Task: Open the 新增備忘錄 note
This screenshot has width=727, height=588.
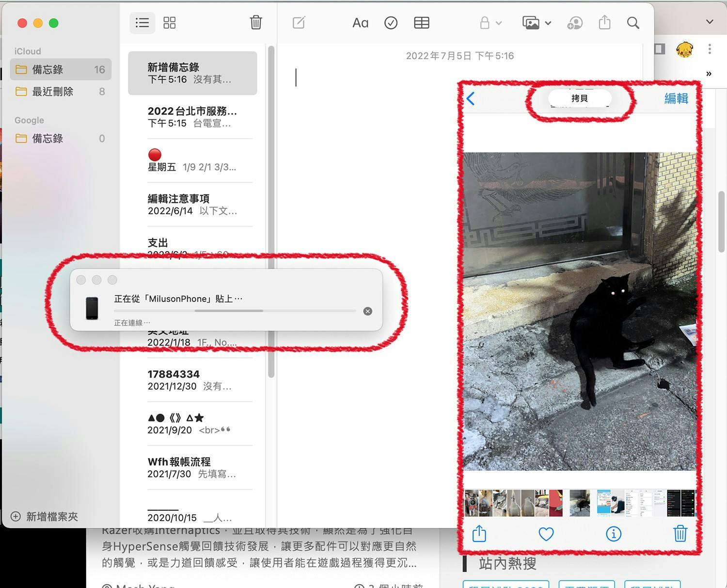Action: (x=192, y=73)
